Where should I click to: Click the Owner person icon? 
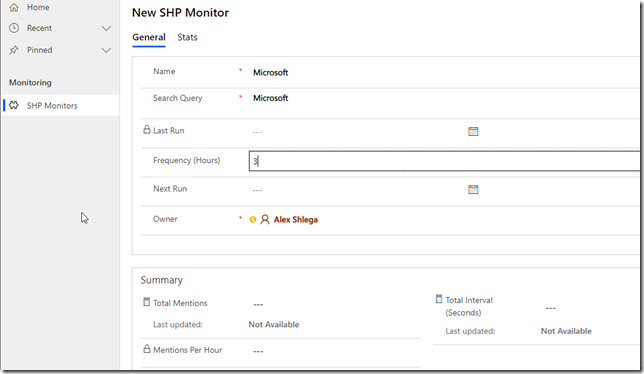click(x=265, y=220)
